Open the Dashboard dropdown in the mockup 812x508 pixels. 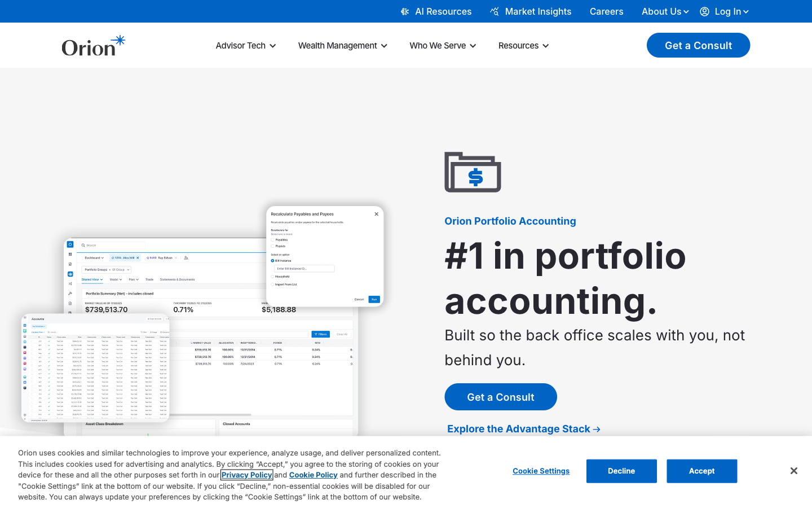(94, 257)
